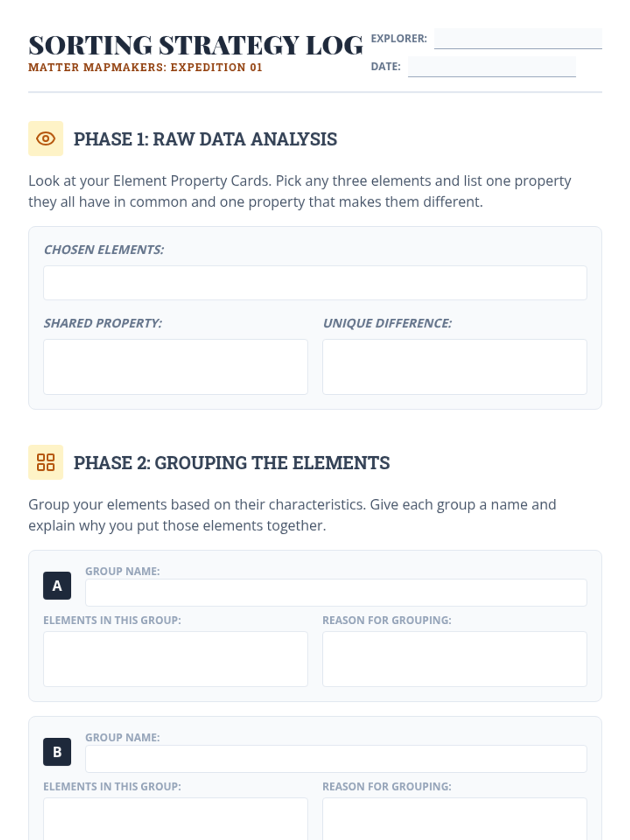Click the Sorting Strategy Log title
Image resolution: width=630 pixels, height=840 pixels.
pos(195,45)
